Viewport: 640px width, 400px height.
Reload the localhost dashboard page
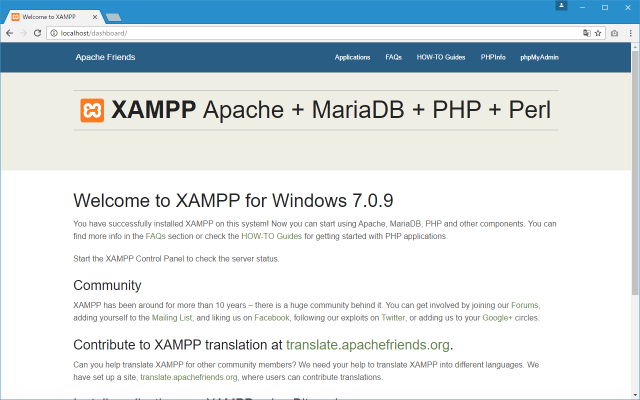(37, 33)
